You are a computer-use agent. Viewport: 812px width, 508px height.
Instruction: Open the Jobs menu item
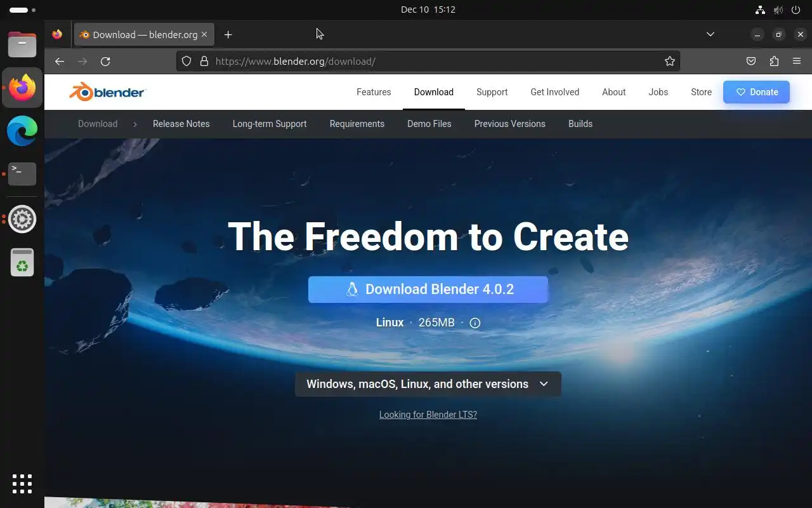click(658, 92)
